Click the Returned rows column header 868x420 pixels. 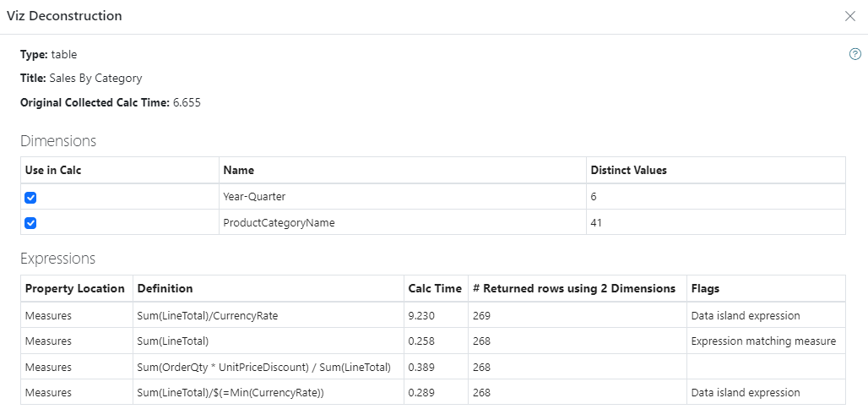click(x=574, y=288)
